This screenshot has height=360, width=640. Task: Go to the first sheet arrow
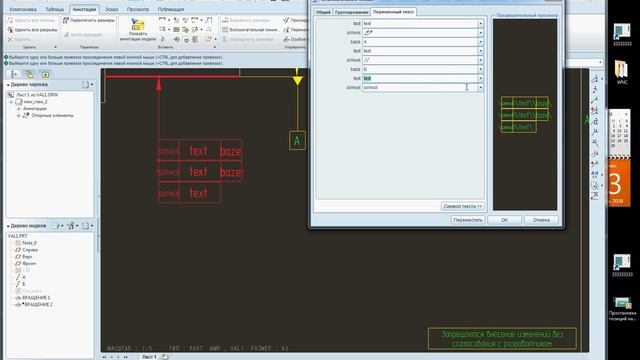104,357
